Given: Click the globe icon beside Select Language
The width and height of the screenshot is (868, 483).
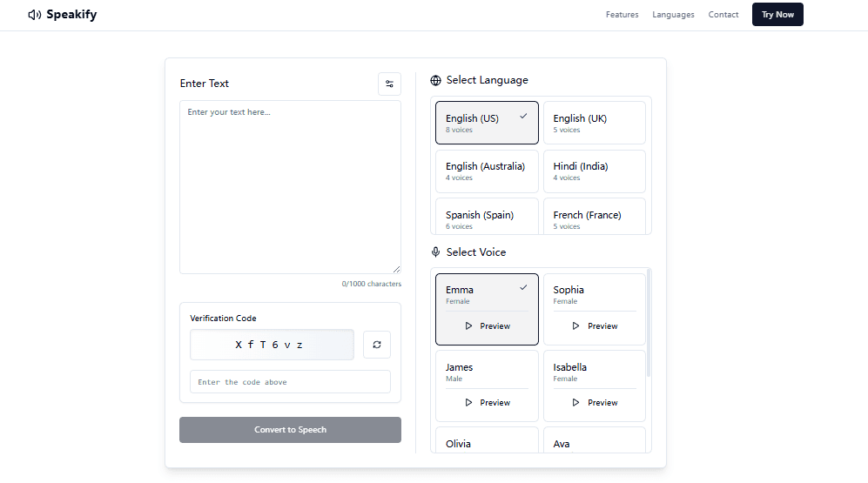Looking at the screenshot, I should (436, 80).
